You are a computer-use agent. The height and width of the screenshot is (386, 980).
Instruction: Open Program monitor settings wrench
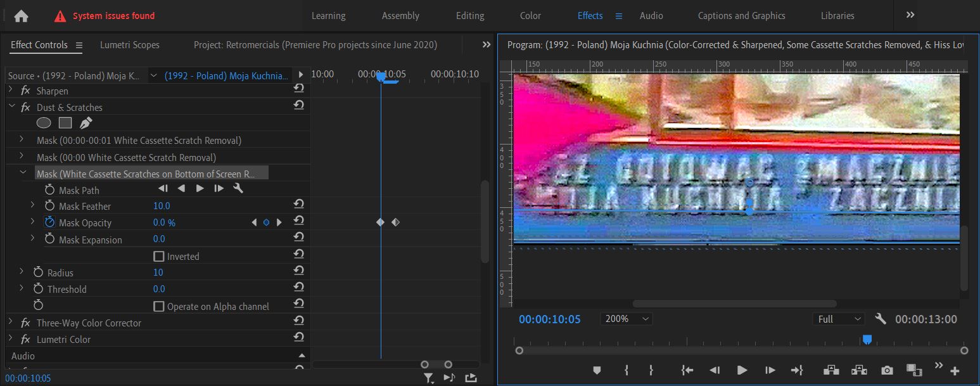tap(881, 319)
